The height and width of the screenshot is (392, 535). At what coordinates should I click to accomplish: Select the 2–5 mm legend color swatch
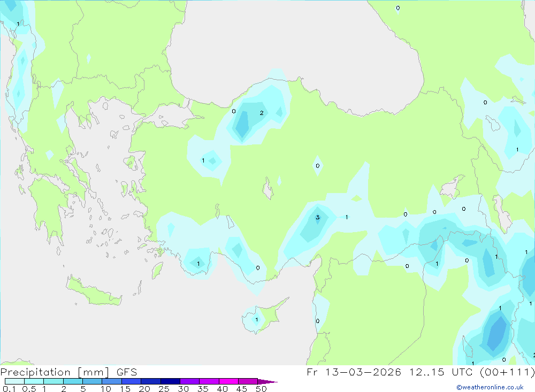coord(73,381)
